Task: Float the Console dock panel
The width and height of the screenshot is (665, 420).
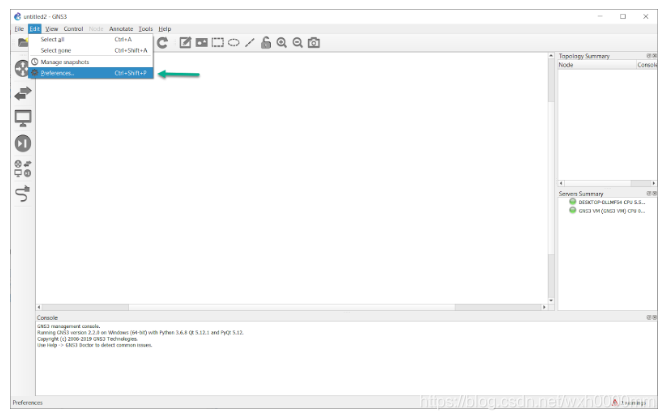Action: click(649, 317)
